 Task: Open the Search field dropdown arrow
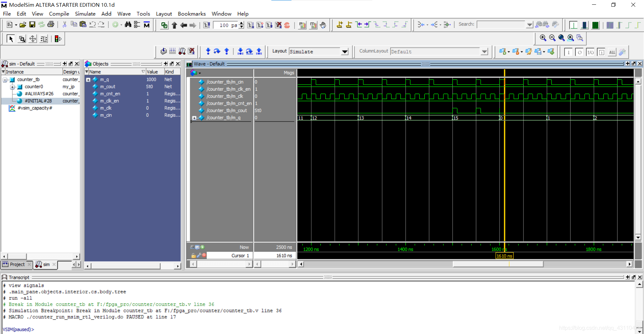point(529,25)
